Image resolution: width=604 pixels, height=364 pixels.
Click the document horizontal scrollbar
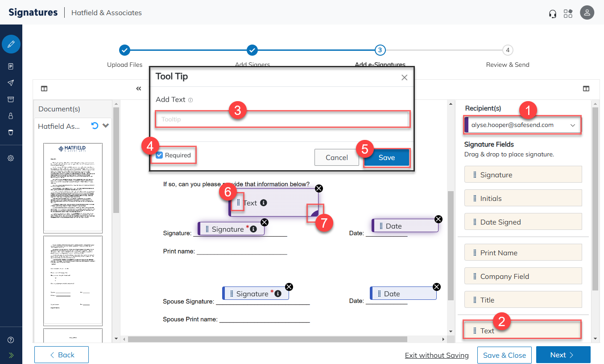268,339
